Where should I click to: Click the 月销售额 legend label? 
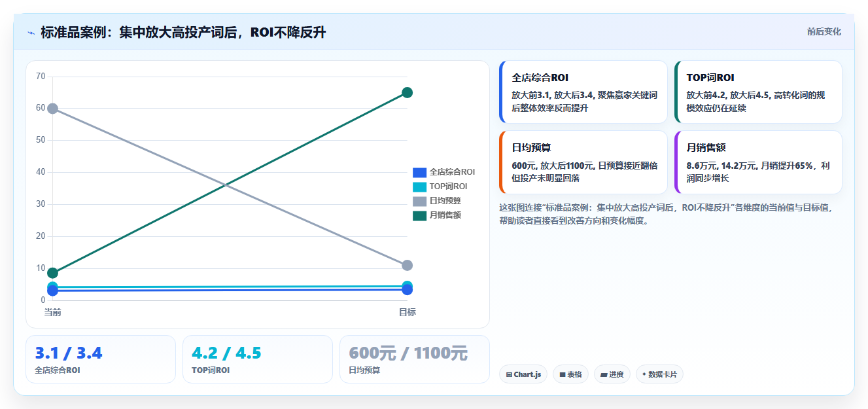coord(445,215)
